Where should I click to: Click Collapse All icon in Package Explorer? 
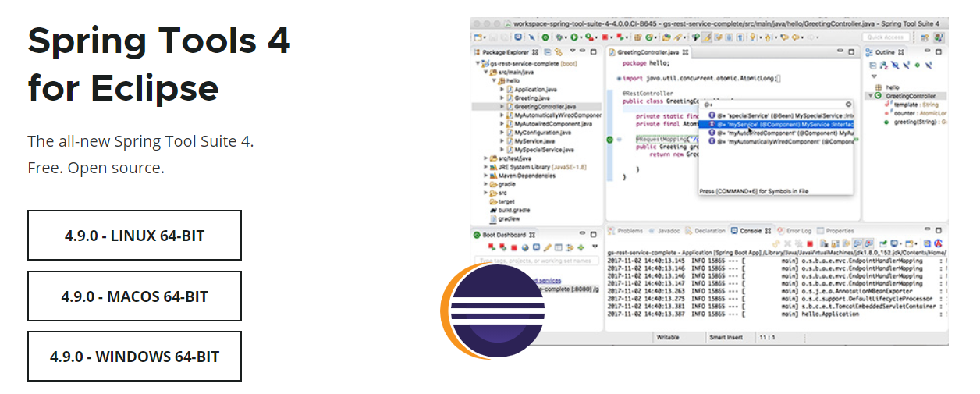(547, 52)
